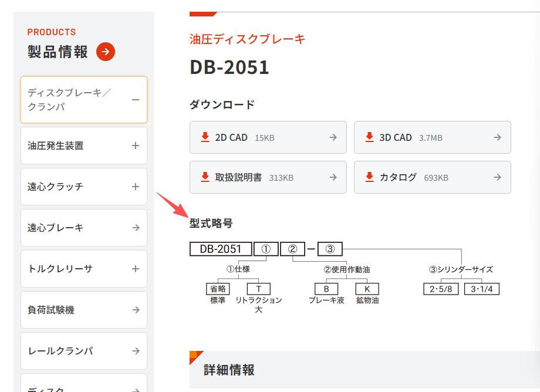540x392 pixels.
Task: Click the red download icon on 2D CAD card
Action: click(205, 137)
